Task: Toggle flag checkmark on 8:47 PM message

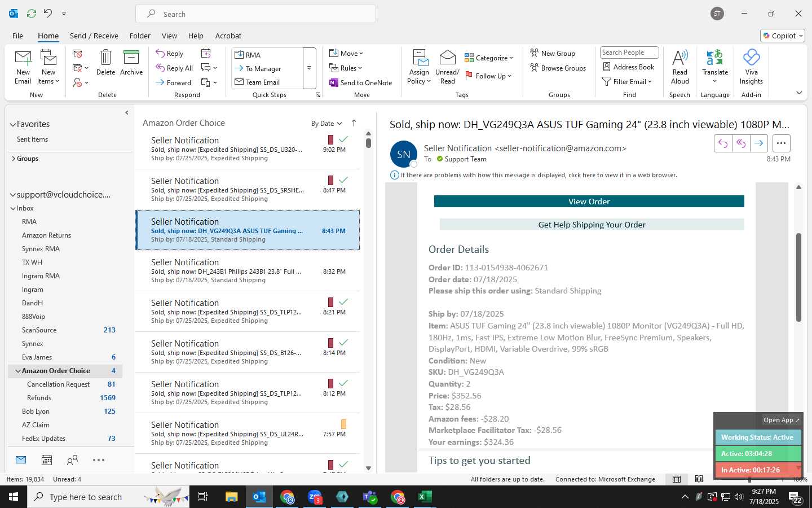Action: 343,179
